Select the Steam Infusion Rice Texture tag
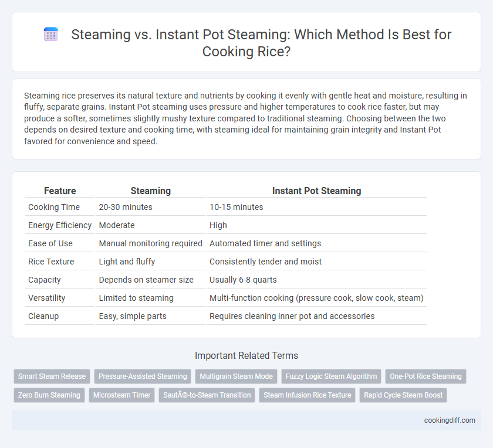This screenshot has height=448, width=493. pyautogui.click(x=308, y=395)
